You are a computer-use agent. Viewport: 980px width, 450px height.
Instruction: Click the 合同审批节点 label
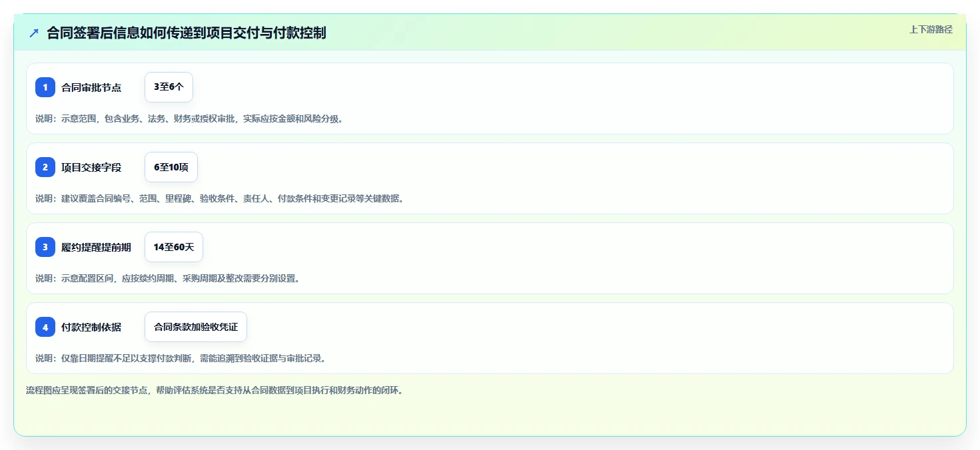[91, 87]
